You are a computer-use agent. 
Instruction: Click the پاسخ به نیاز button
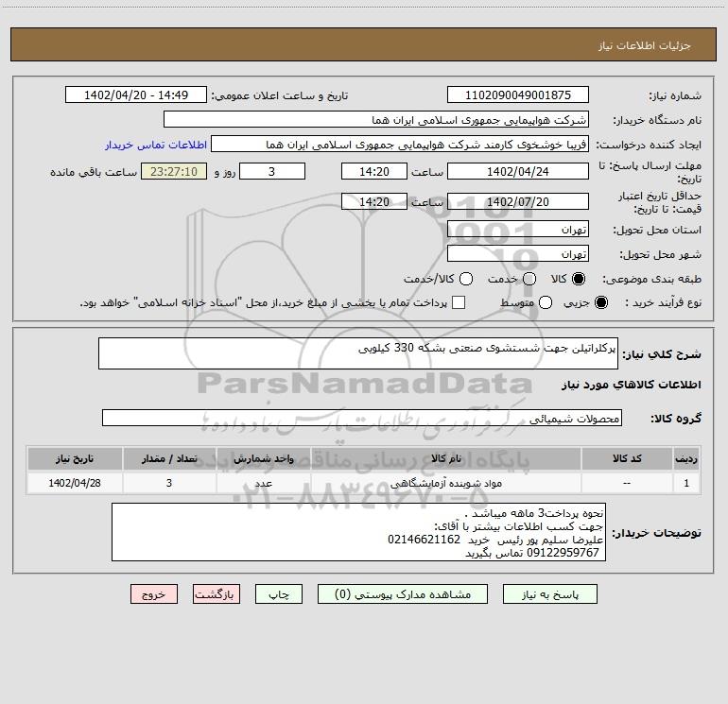tap(549, 594)
